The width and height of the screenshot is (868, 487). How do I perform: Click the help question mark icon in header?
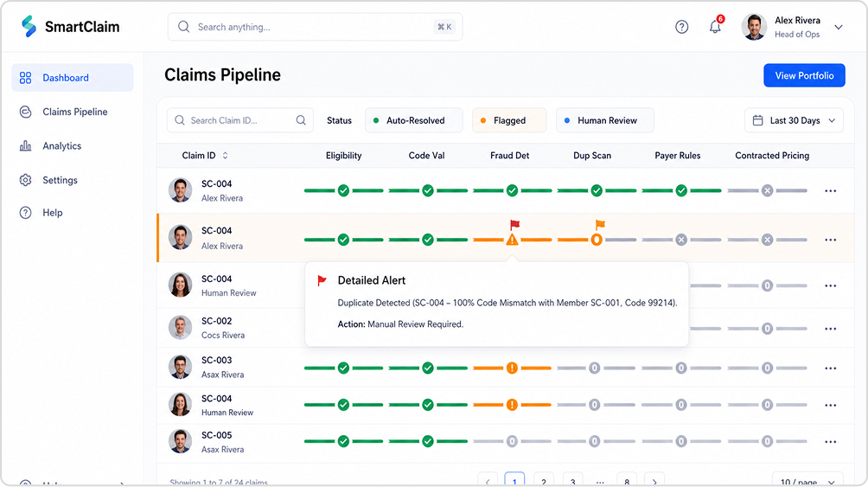click(681, 27)
